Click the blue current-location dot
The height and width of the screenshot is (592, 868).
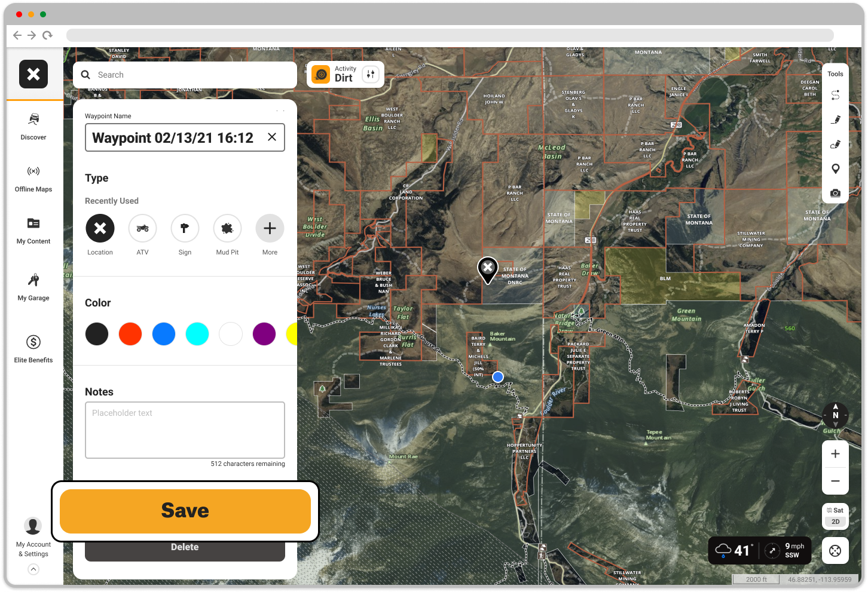(x=497, y=377)
